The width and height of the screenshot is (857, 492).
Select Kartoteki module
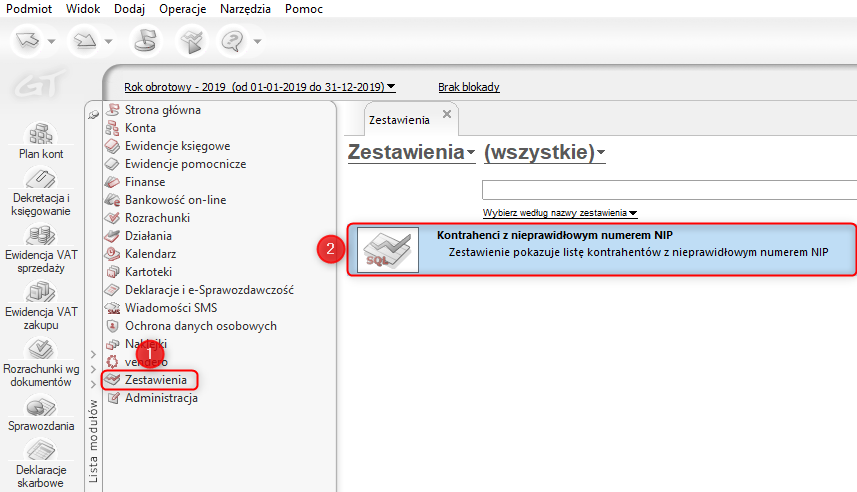[148, 272]
